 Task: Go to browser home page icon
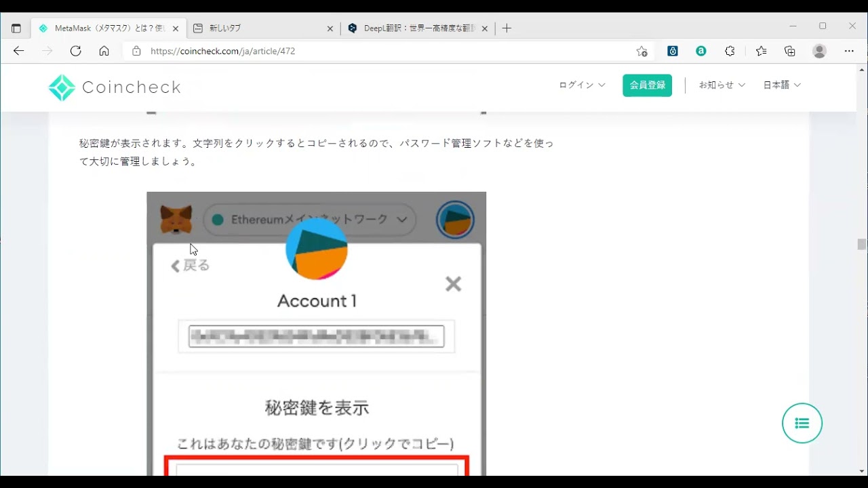coord(104,51)
